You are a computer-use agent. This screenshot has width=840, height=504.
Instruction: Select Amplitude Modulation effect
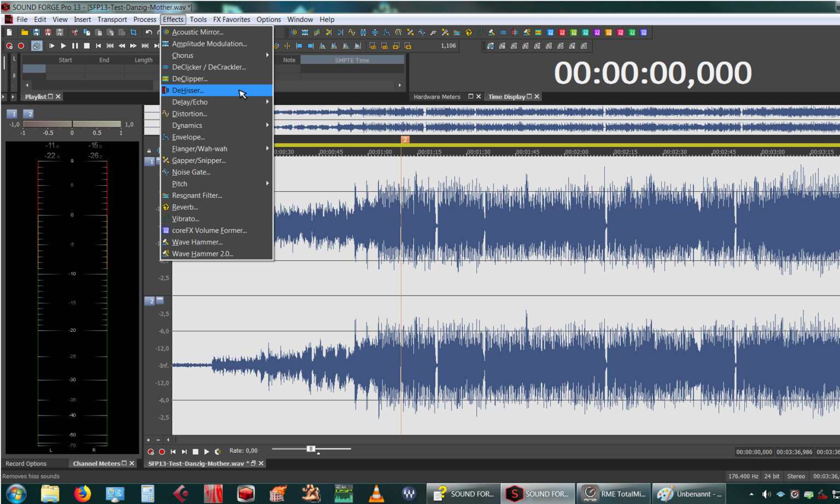217,44
